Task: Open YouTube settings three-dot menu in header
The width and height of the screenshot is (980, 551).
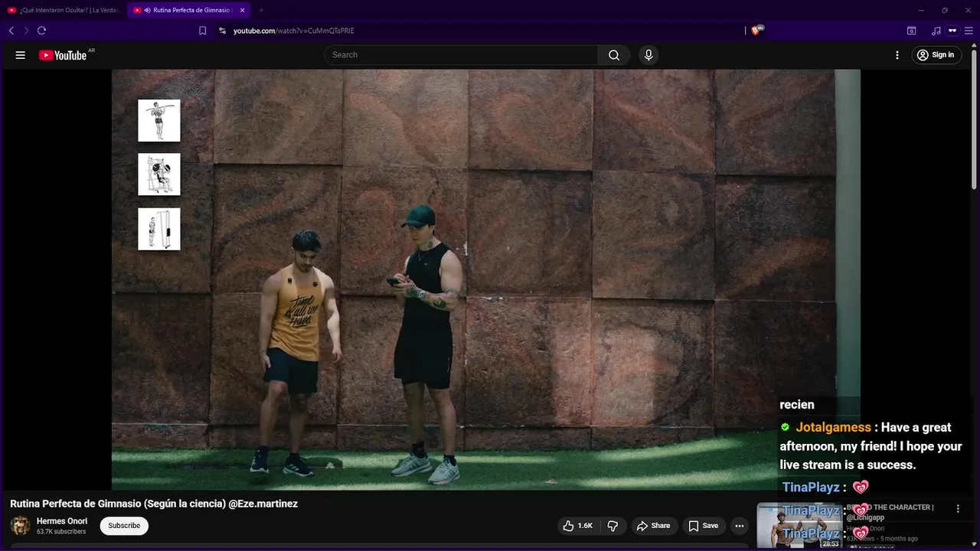Action: click(897, 55)
